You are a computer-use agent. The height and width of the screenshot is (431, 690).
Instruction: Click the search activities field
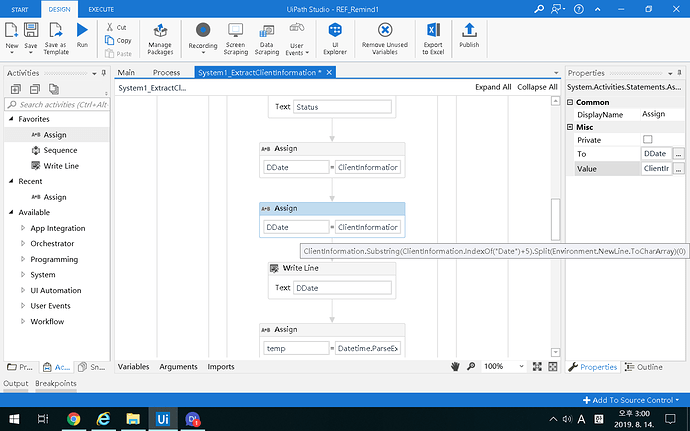click(57, 104)
